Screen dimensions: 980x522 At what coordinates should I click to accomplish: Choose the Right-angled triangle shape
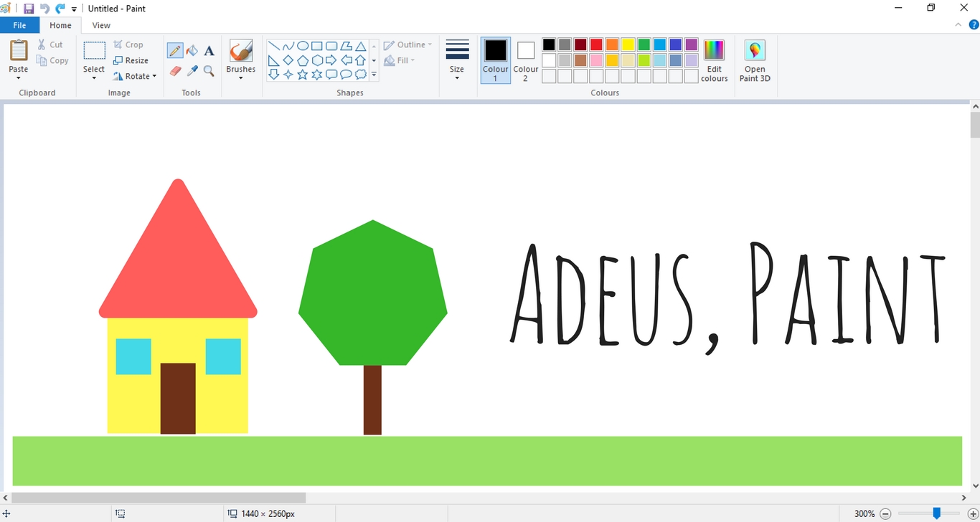[x=273, y=60]
